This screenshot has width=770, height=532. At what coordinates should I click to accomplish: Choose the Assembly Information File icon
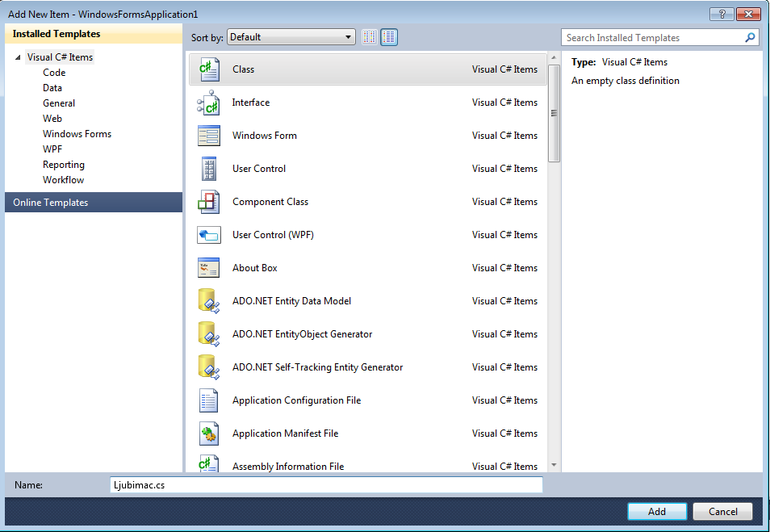209,463
